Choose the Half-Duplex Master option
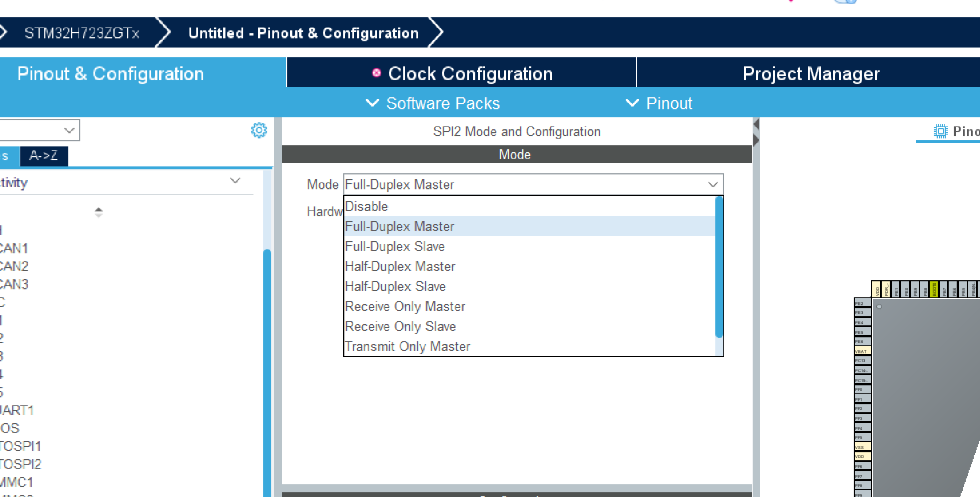980x497 pixels. pyautogui.click(x=400, y=266)
